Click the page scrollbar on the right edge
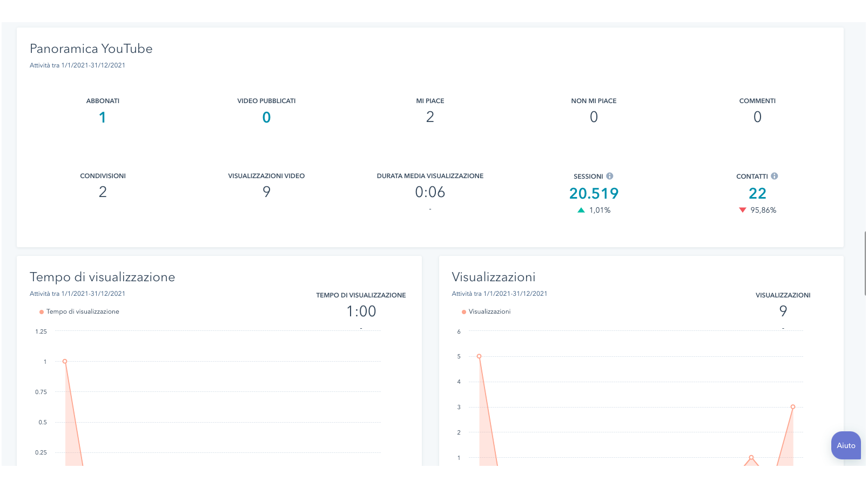This screenshot has width=868, height=488. 866,263
